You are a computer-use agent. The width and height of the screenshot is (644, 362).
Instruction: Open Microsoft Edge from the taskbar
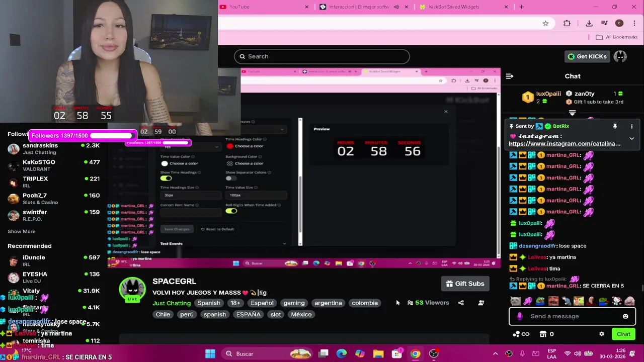pos(341,354)
